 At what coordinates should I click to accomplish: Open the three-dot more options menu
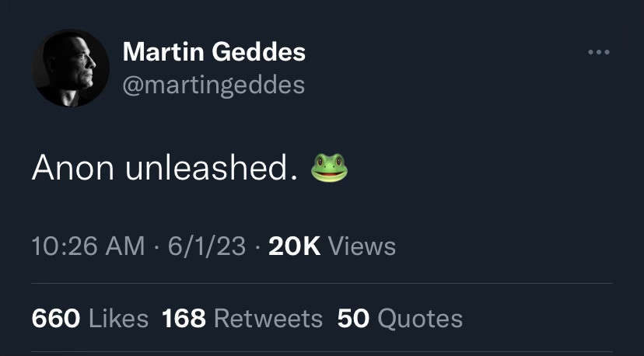coord(599,53)
